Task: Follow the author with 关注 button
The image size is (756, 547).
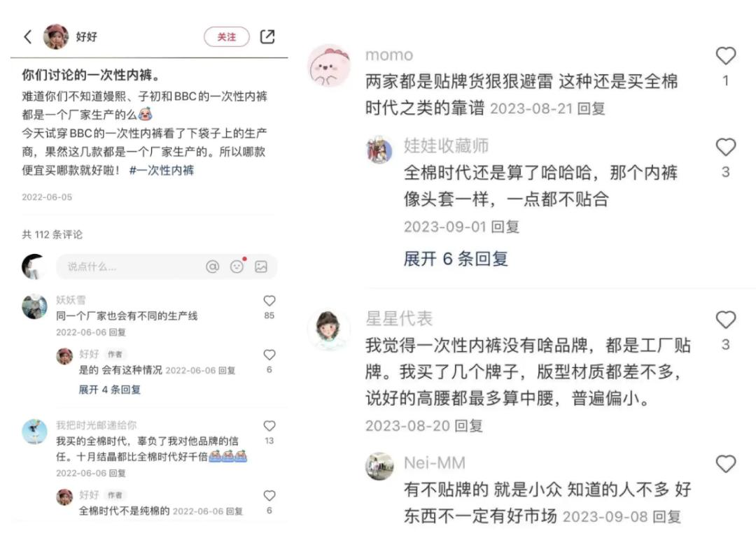Action: pos(227,36)
